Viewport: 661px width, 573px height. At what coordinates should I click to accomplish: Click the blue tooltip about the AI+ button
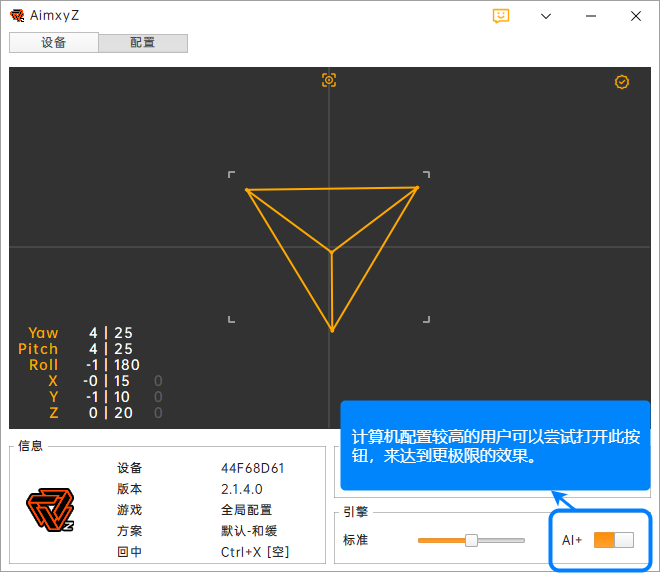coord(495,446)
